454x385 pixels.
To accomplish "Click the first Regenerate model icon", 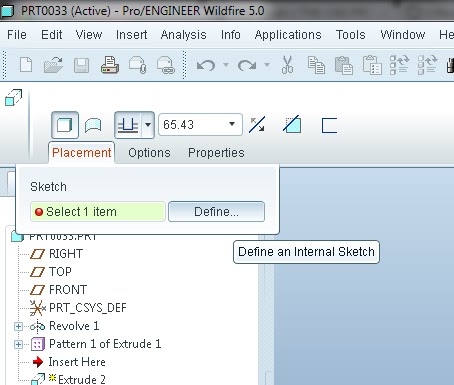I will (399, 64).
